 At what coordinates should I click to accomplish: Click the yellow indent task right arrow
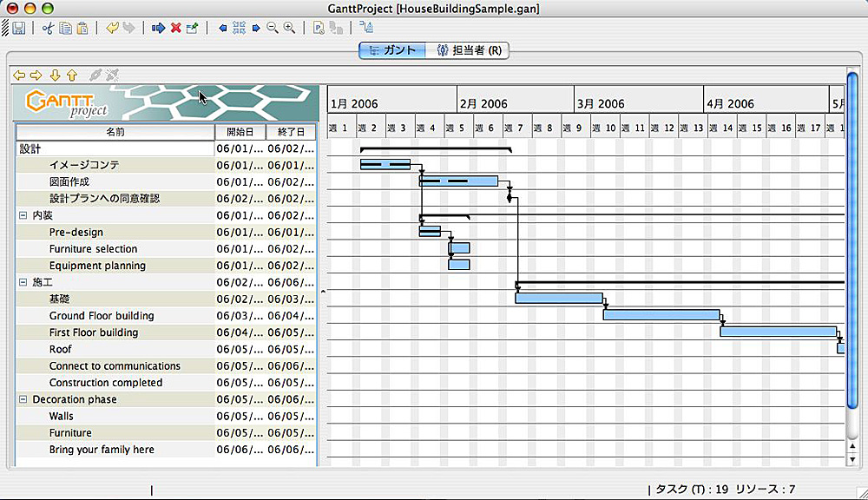36,76
